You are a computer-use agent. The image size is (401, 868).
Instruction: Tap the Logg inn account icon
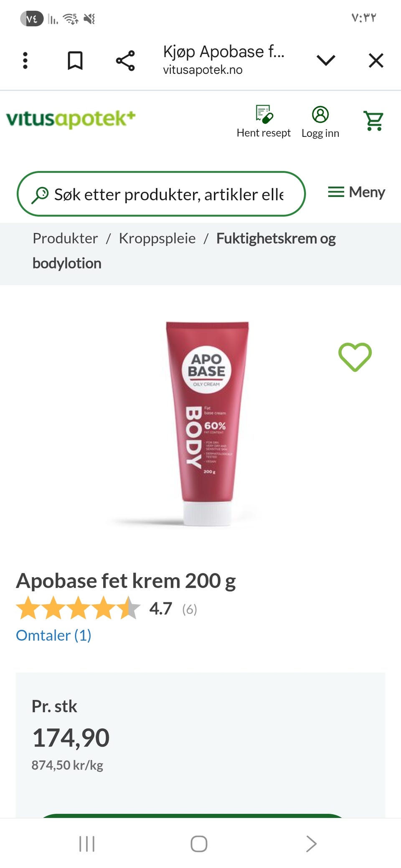pyautogui.click(x=320, y=122)
